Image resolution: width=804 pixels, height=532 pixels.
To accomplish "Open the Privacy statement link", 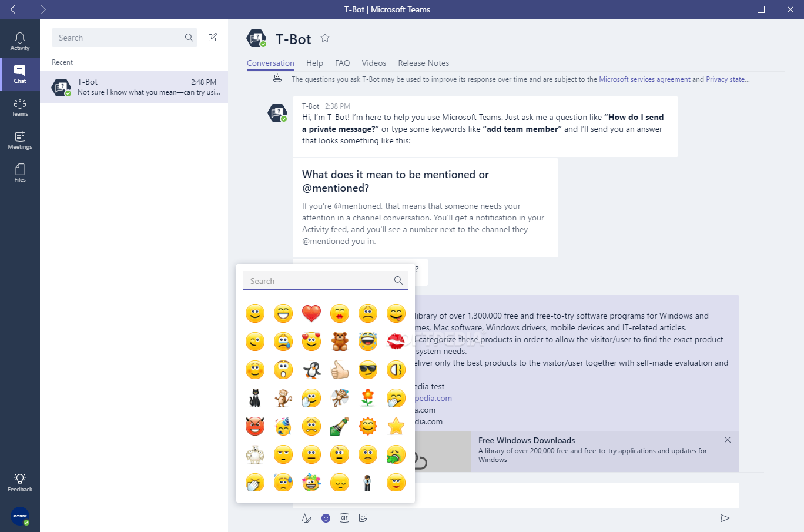I will (728, 79).
